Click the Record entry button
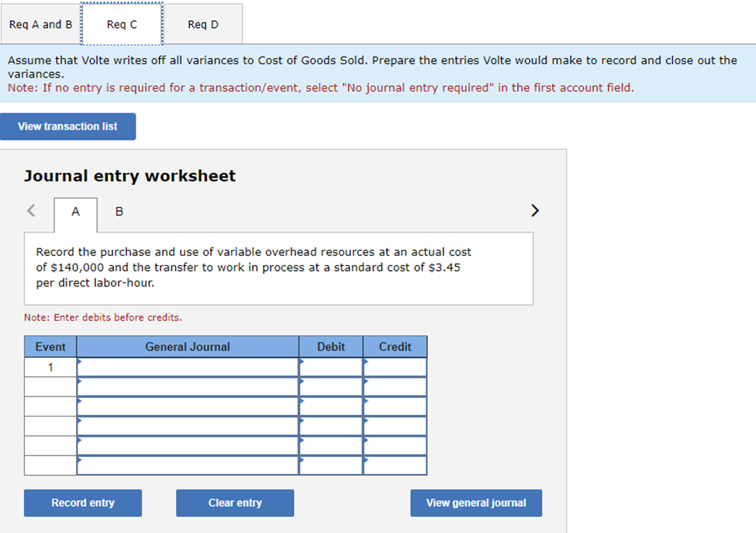 [82, 503]
